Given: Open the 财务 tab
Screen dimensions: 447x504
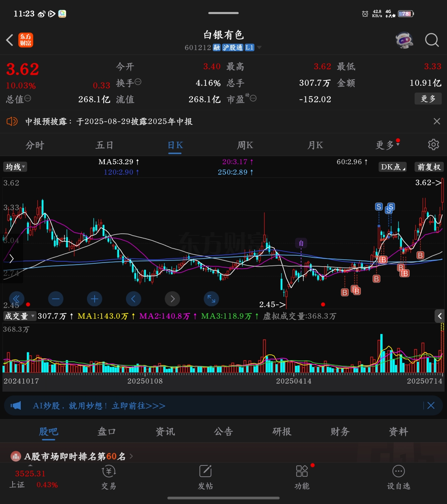Looking at the screenshot, I should click(x=340, y=432).
